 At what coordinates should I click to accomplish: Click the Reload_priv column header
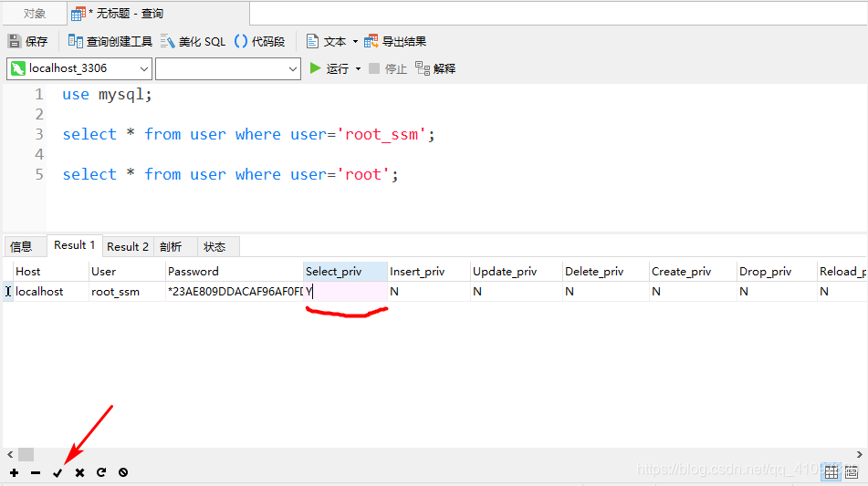pyautogui.click(x=842, y=272)
